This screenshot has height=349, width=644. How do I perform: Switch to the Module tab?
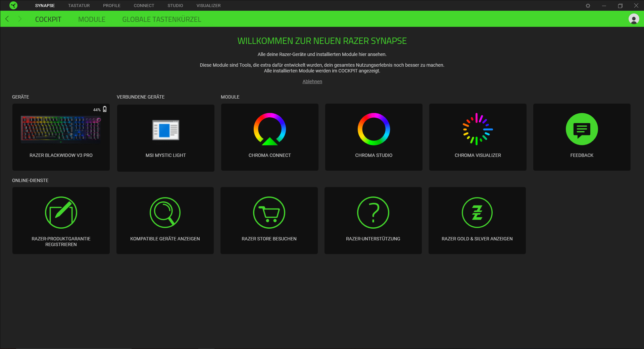pyautogui.click(x=92, y=19)
